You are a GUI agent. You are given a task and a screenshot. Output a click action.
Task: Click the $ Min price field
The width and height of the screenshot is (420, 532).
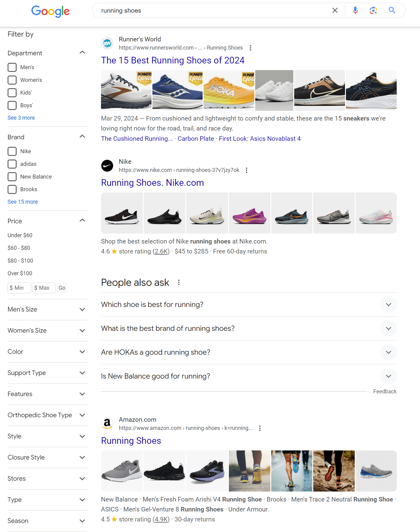pos(19,288)
